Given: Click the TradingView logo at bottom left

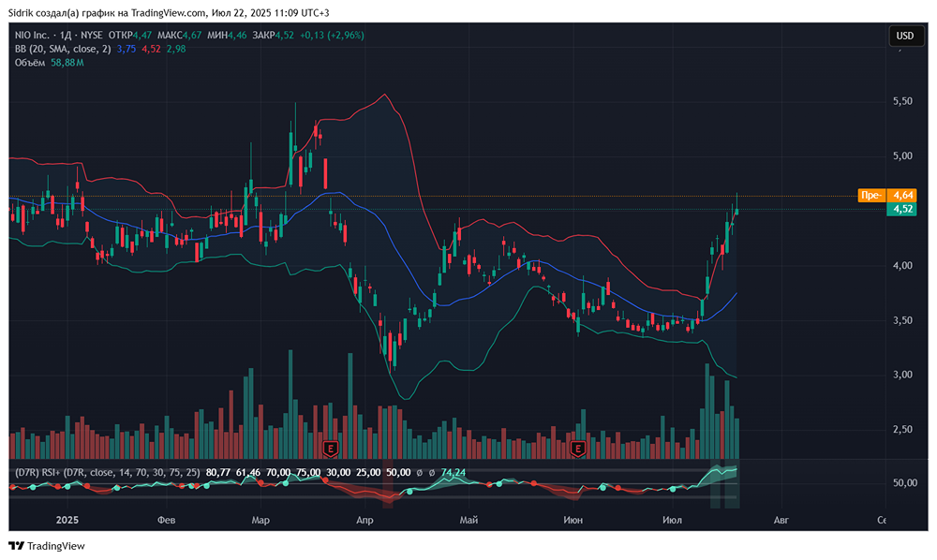Looking at the screenshot, I should pos(47,546).
